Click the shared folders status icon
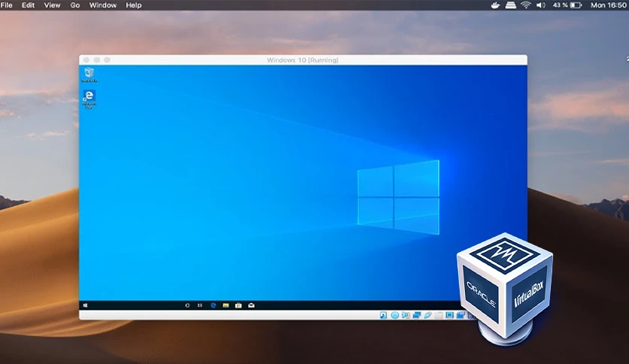The width and height of the screenshot is (629, 364). (x=439, y=316)
